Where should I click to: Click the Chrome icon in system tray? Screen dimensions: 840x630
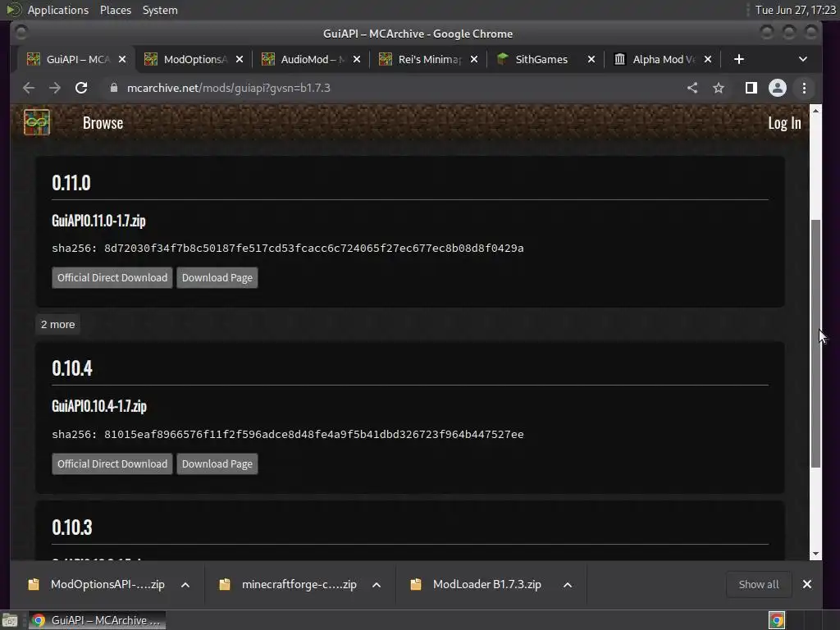[777, 620]
